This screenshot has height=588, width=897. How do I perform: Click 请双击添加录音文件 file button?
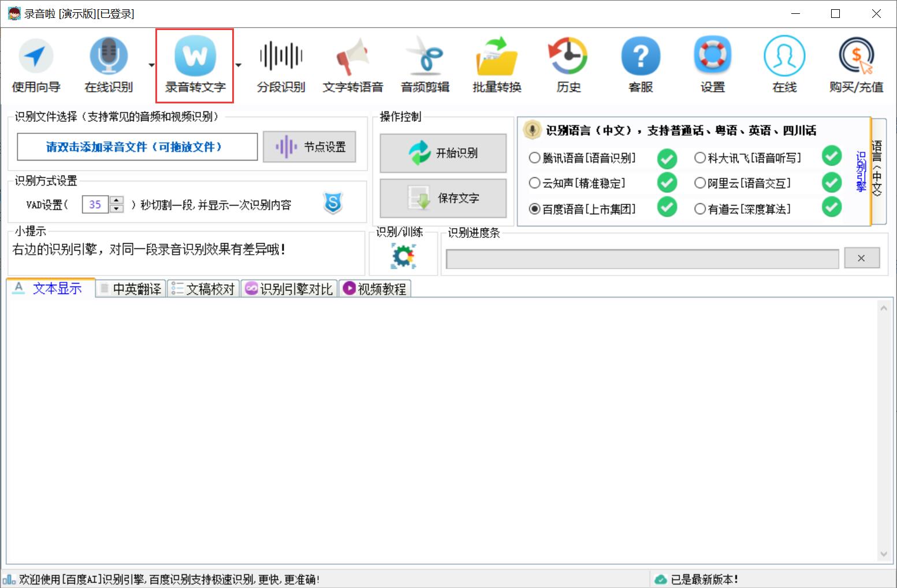tap(137, 147)
